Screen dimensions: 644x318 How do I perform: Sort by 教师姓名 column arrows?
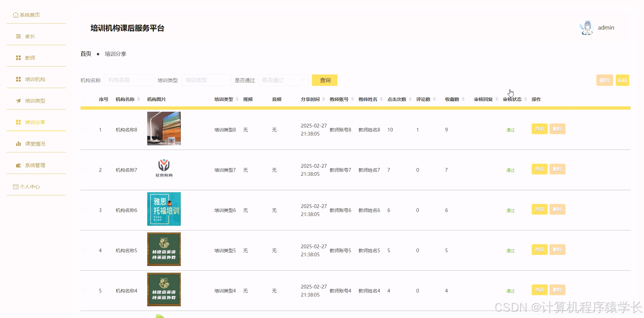(381, 99)
